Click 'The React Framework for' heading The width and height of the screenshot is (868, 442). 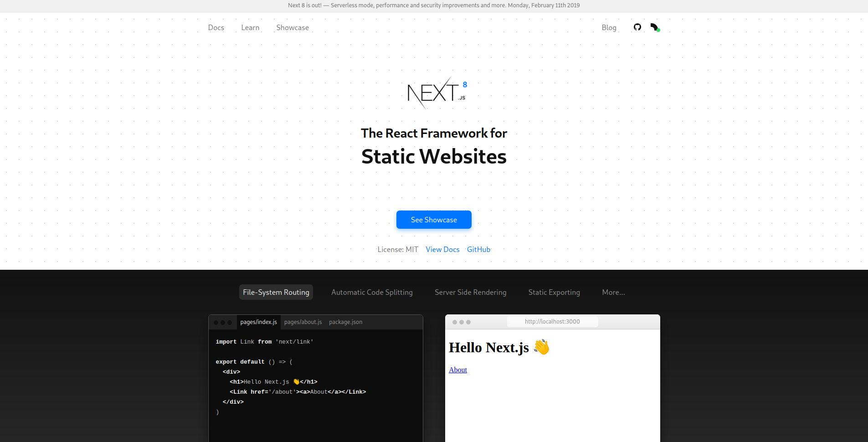(434, 133)
